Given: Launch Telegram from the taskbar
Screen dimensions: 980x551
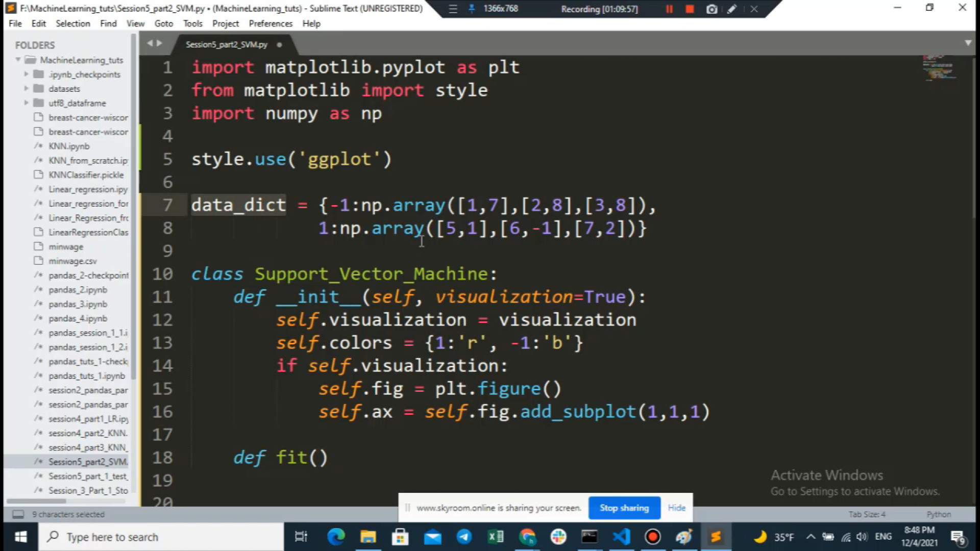Looking at the screenshot, I should (x=464, y=537).
